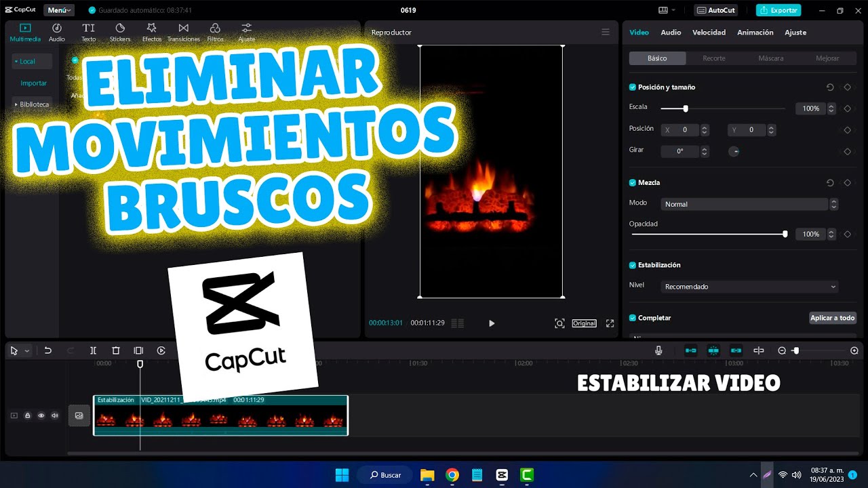Toggle the Completar checkbox

pos(633,318)
